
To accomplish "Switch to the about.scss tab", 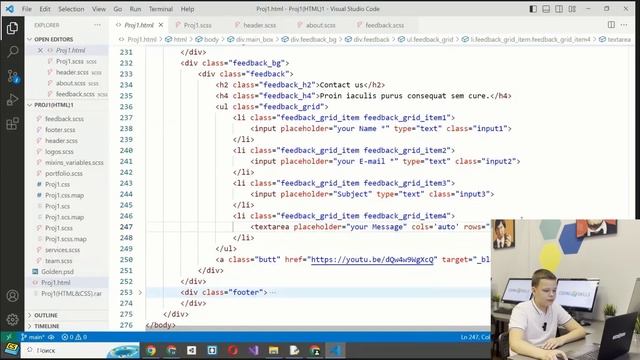I will click(320, 25).
